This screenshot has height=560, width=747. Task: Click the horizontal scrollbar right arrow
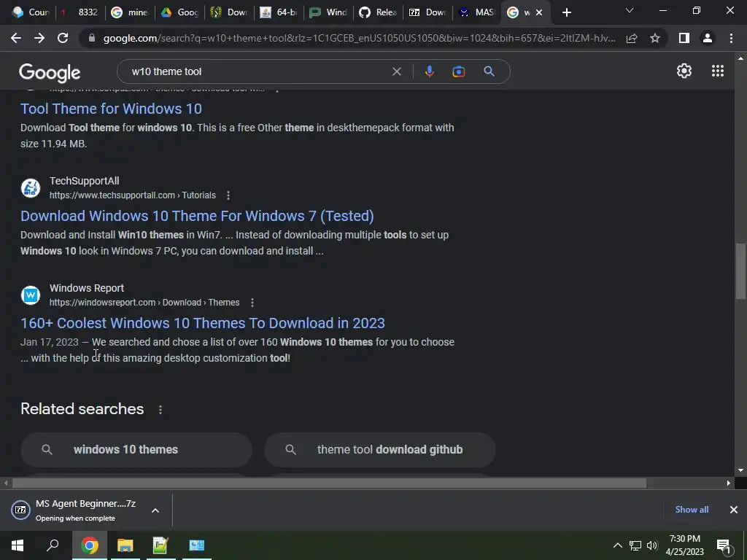[x=729, y=483]
